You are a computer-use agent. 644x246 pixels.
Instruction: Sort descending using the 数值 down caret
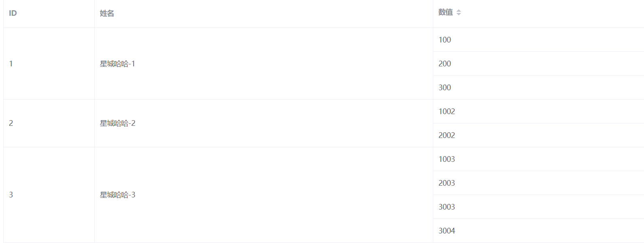459,14
